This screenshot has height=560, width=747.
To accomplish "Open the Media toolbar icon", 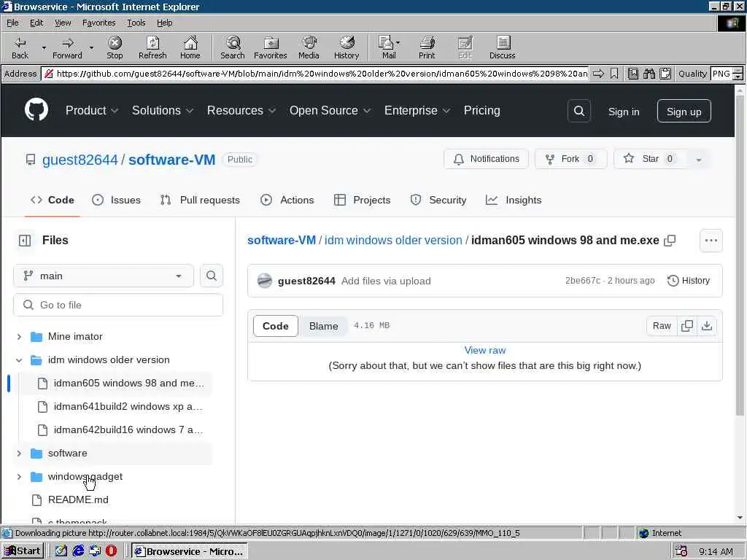I will [309, 47].
